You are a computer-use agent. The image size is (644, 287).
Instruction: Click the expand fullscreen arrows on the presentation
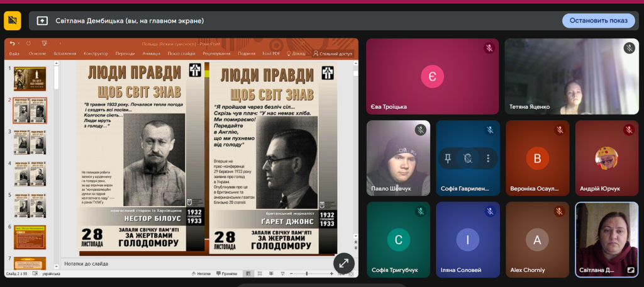pos(343,263)
